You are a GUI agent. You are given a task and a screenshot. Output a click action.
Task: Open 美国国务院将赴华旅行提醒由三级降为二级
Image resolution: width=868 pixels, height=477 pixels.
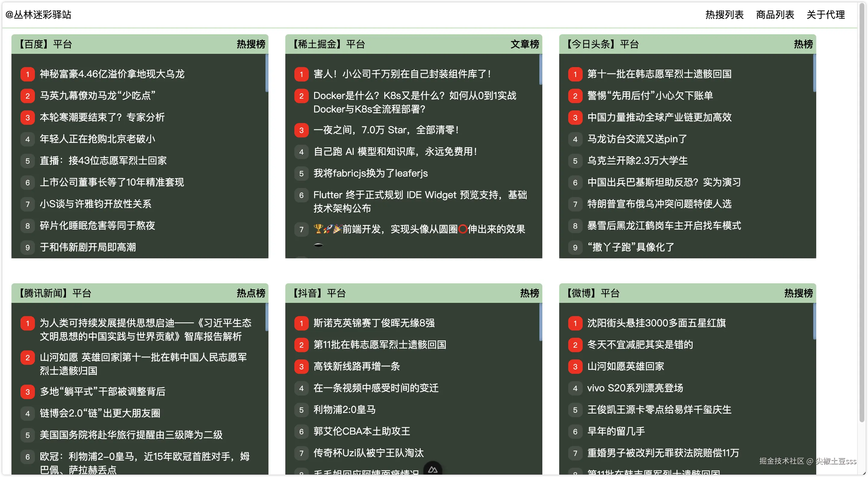[131, 435]
